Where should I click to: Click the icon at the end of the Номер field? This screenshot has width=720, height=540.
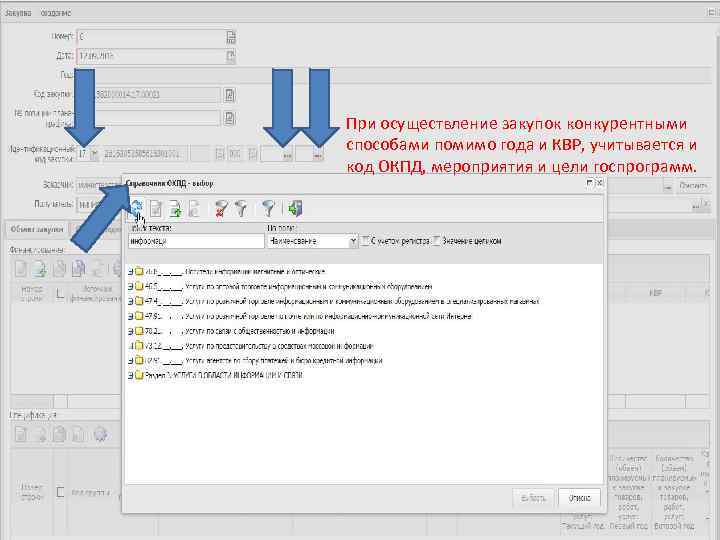231,37
